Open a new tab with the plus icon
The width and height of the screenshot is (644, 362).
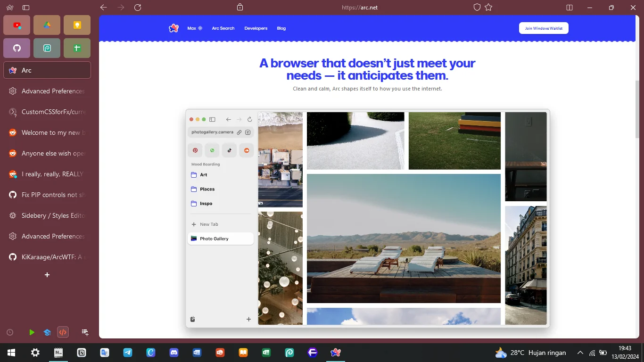[47, 274]
